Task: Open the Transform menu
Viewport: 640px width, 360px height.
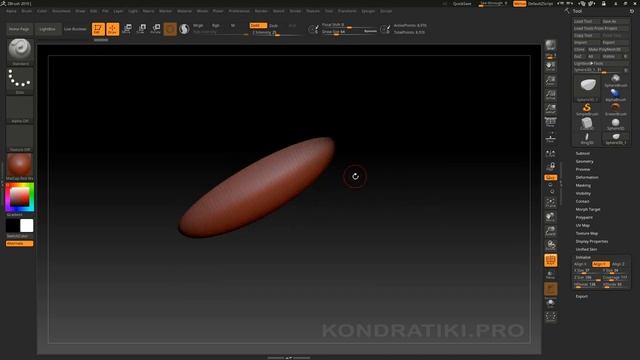Action: pos(347,11)
